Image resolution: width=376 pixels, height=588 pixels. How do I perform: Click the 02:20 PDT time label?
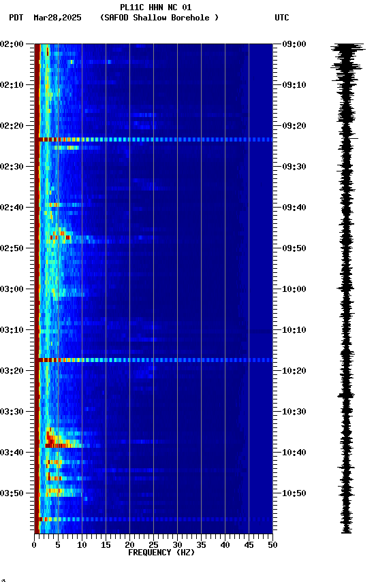[x=12, y=126]
